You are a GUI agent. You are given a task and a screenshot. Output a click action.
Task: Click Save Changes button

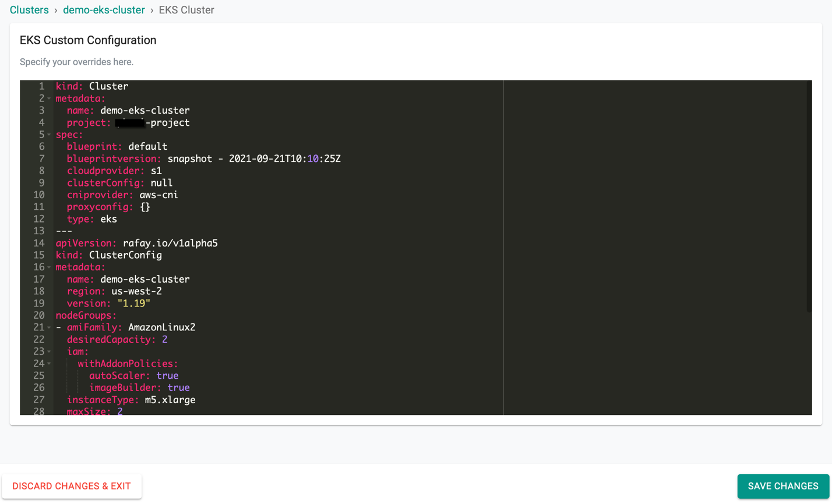point(783,486)
